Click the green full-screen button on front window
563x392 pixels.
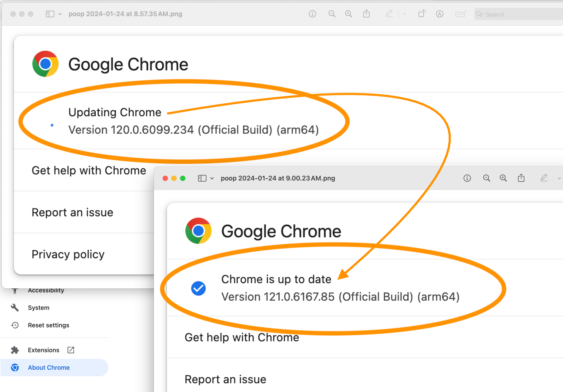[183, 178]
